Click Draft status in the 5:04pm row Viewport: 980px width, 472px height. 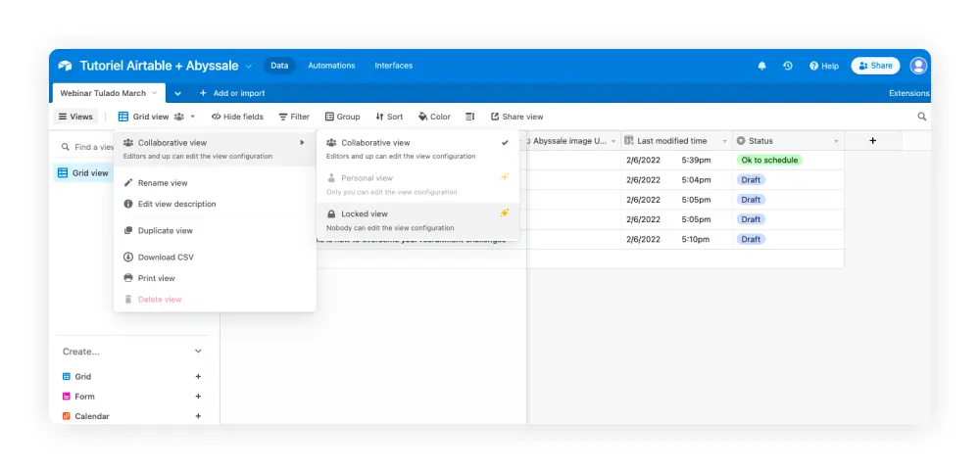pyautogui.click(x=751, y=180)
